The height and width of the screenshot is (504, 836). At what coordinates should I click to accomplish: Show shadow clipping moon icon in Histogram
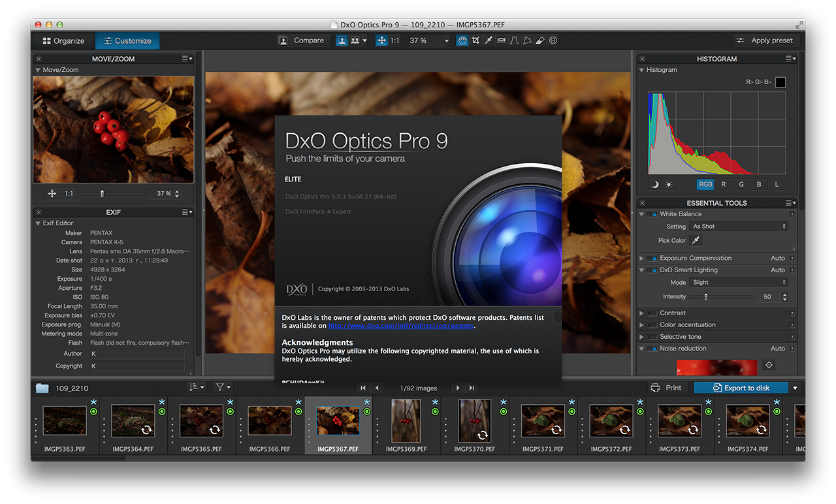click(x=655, y=185)
